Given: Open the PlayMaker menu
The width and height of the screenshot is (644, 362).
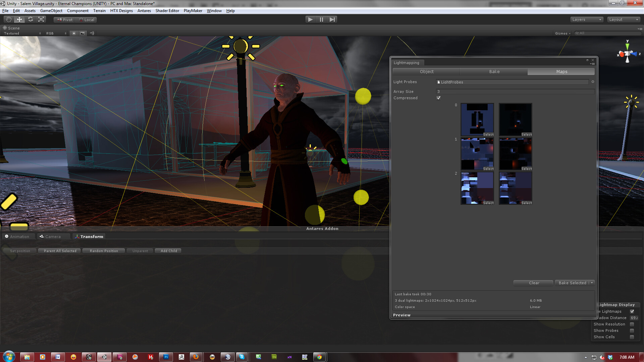Looking at the screenshot, I should coord(193,10).
